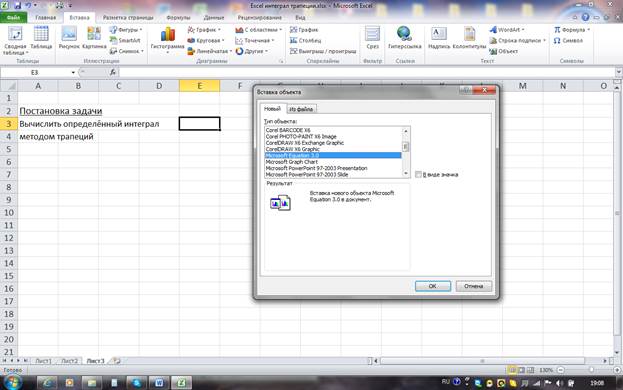Image resolution: width=623 pixels, height=390 pixels.
Task: Insert a Символ from ribbon
Action: coord(569,41)
